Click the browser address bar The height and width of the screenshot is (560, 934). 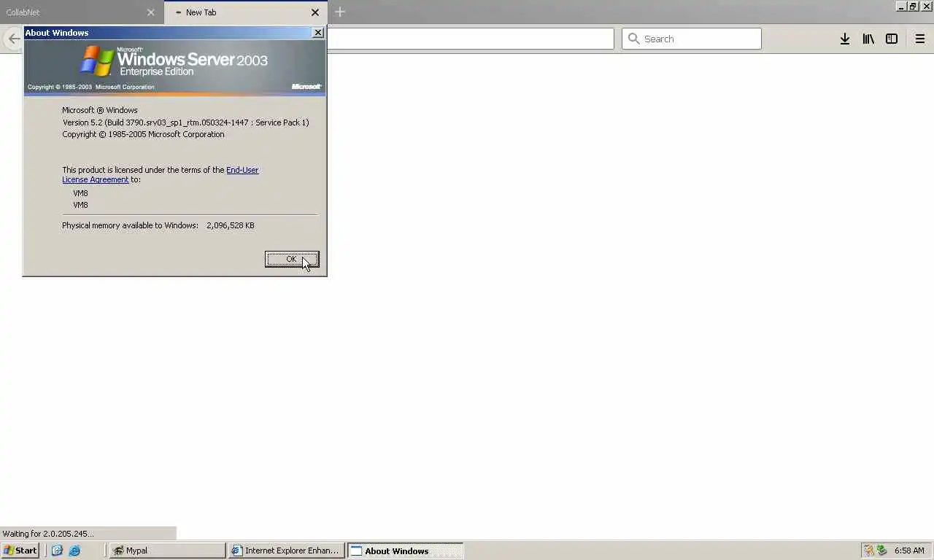coord(470,39)
